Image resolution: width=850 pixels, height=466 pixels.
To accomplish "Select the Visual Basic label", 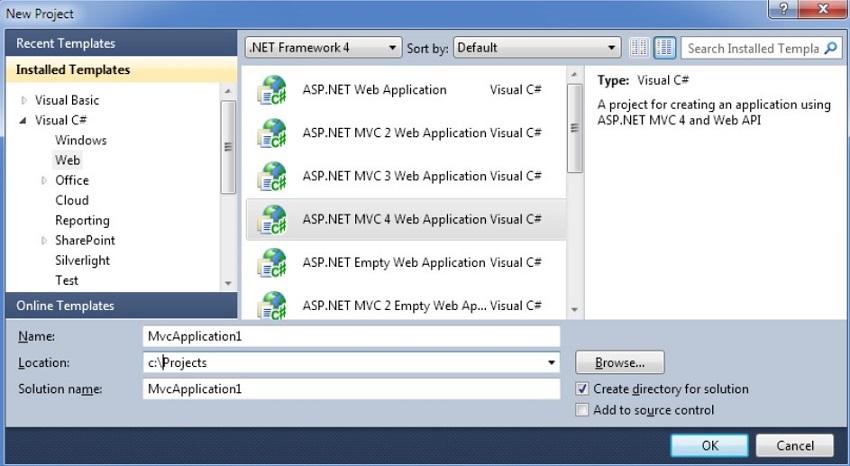I will tap(67, 100).
